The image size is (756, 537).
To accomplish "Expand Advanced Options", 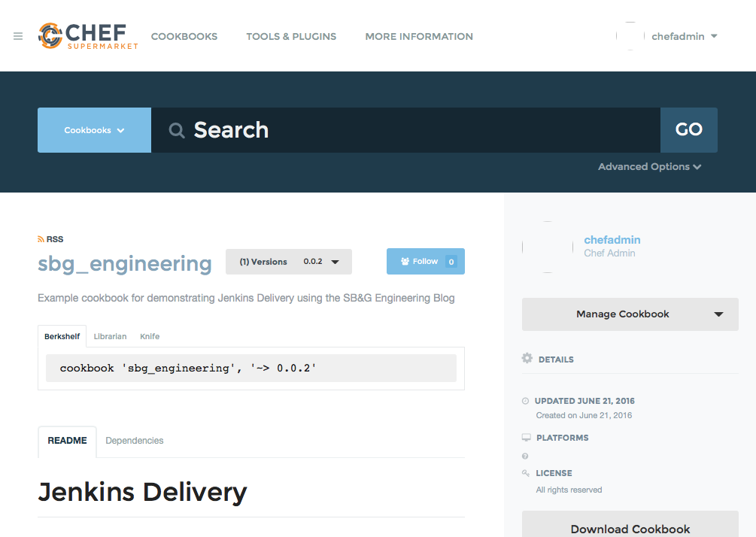I will [649, 167].
